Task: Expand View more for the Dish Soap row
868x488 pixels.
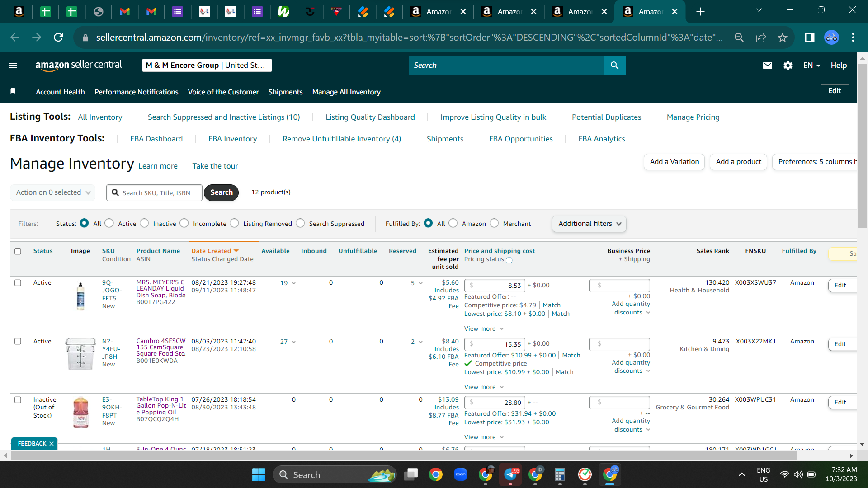Action: tap(484, 328)
